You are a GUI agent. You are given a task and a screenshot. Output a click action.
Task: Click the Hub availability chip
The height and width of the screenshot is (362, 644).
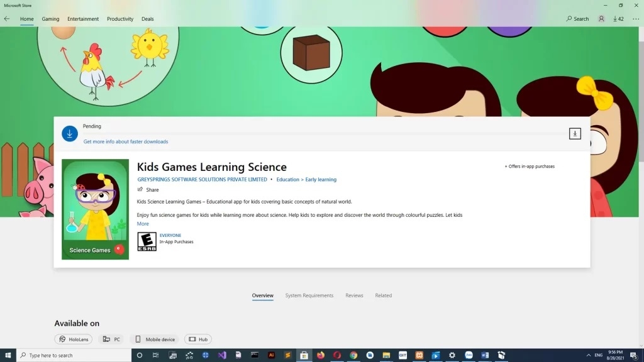coord(198,339)
